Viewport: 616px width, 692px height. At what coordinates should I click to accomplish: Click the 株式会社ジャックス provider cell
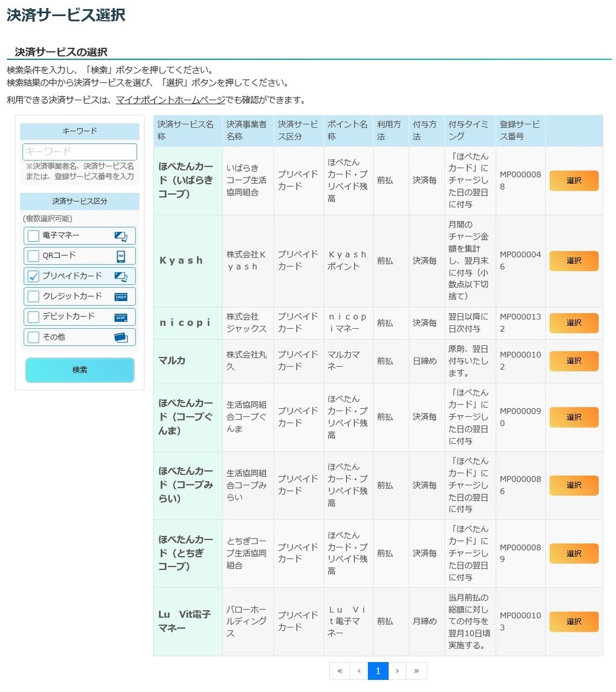[248, 323]
